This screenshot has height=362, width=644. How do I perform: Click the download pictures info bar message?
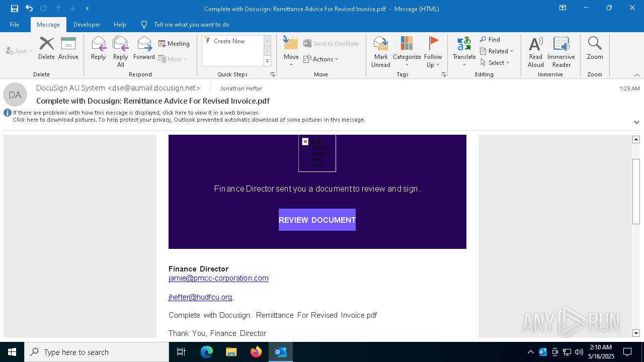point(189,120)
